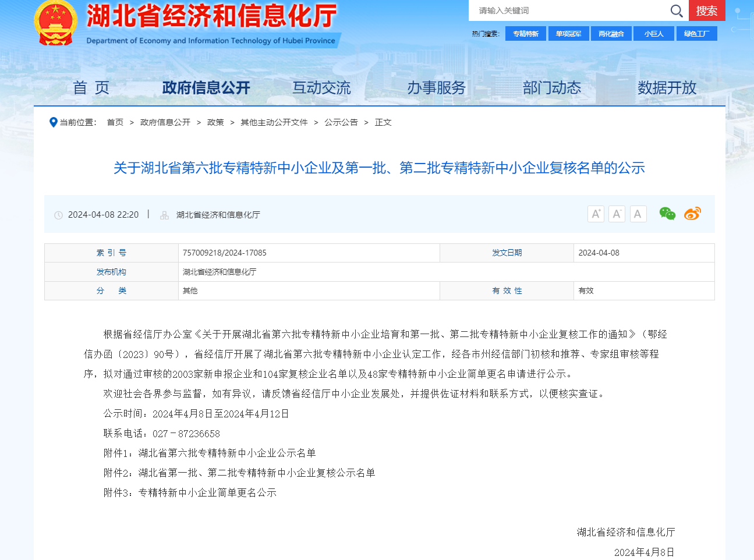The image size is (754, 560).
Task: Go to the 首页 navigation tab
Action: (x=91, y=88)
